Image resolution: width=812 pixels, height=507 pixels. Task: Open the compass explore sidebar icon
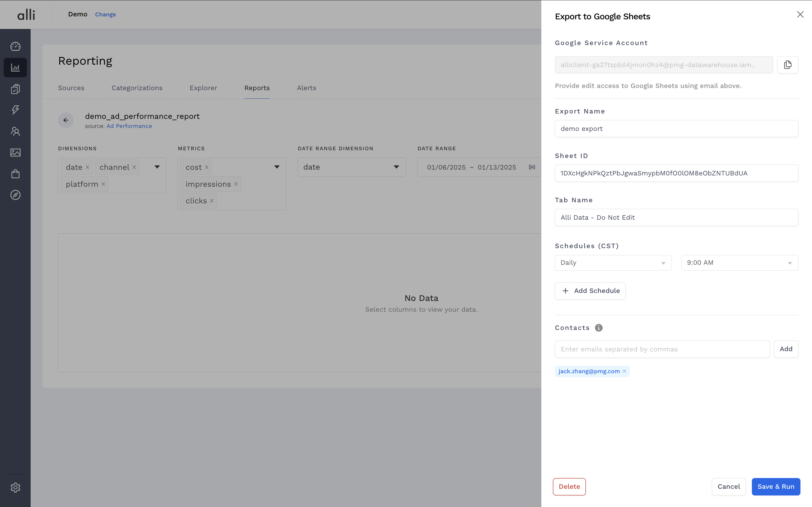[x=15, y=195]
